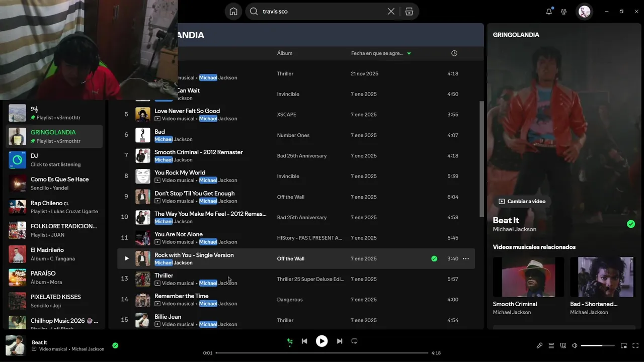This screenshot has width=644, height=362.
Task: Open lyrics microphone icon
Action: pyautogui.click(x=539, y=345)
